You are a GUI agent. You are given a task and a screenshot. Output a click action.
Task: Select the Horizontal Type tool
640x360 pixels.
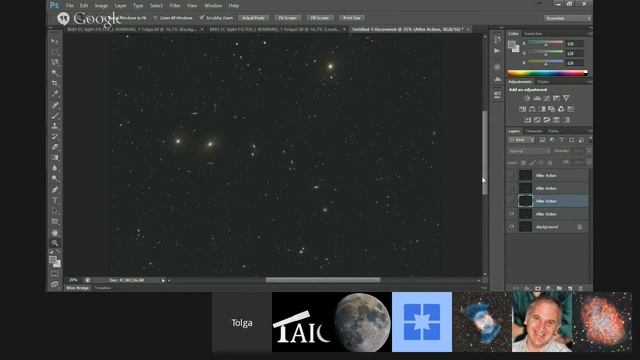tap(54, 200)
